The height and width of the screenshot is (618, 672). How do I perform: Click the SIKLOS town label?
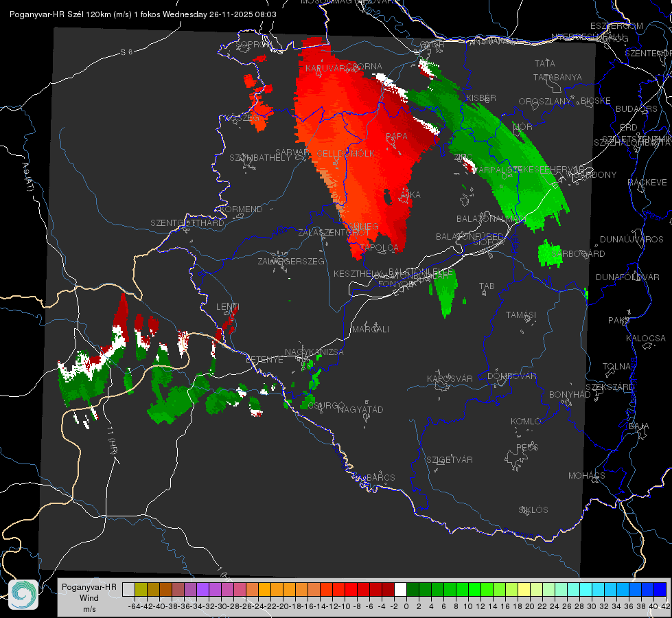(533, 510)
